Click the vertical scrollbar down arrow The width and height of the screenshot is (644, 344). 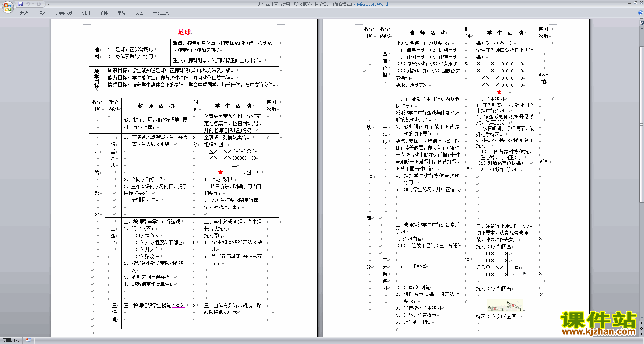point(641,318)
